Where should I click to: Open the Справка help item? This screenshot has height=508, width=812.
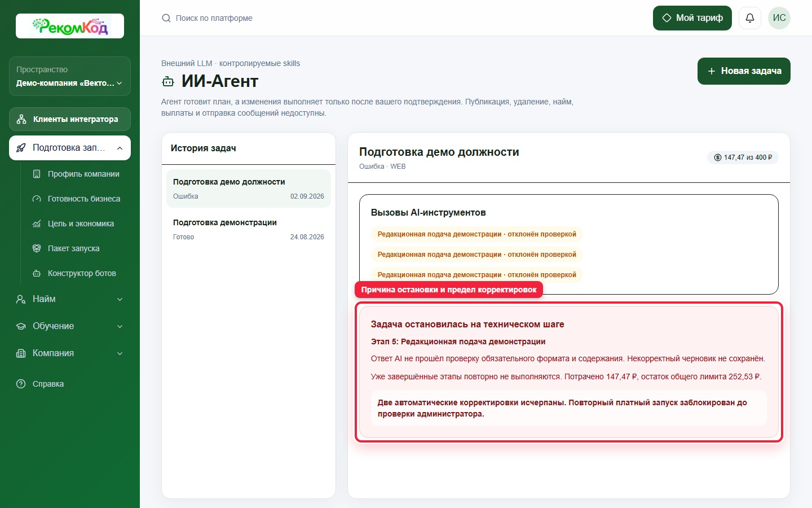[x=70, y=384]
